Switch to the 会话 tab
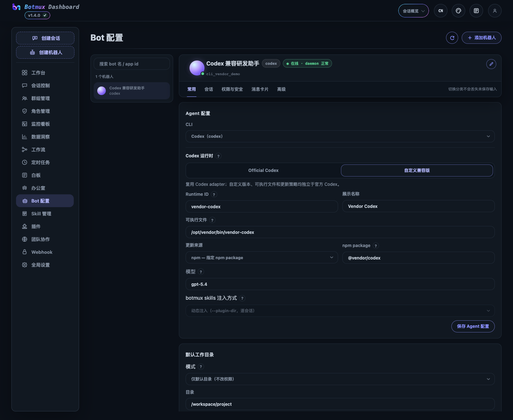This screenshot has width=513, height=420. pos(209,89)
